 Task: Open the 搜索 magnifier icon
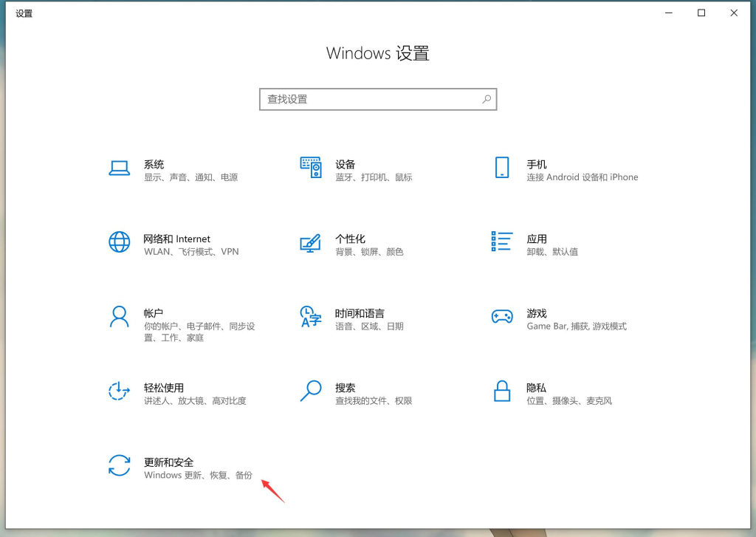(311, 391)
